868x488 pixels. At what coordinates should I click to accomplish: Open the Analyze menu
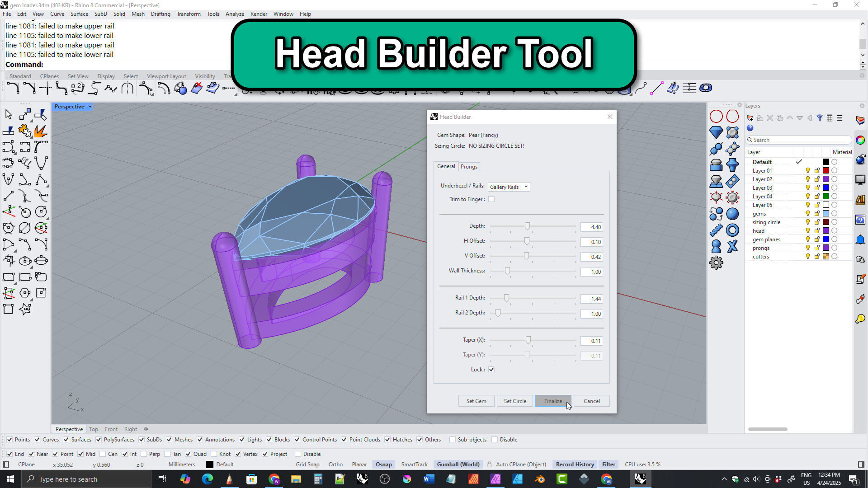235,14
